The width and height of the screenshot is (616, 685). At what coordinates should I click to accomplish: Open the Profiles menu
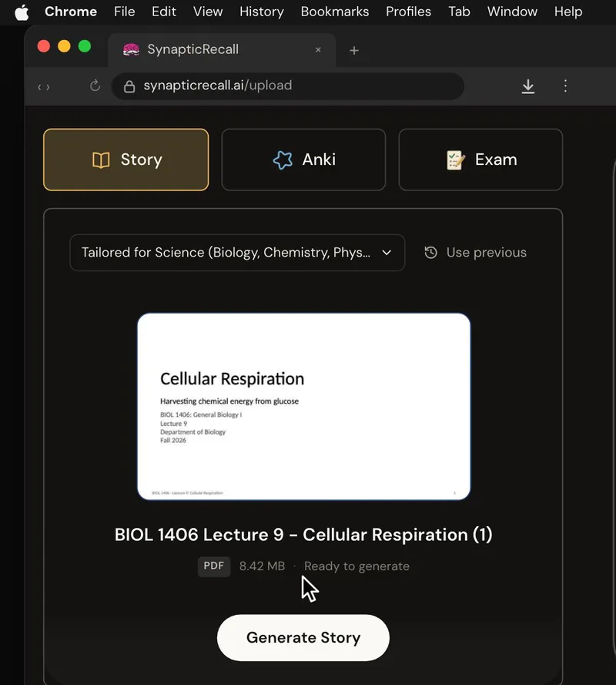point(408,12)
